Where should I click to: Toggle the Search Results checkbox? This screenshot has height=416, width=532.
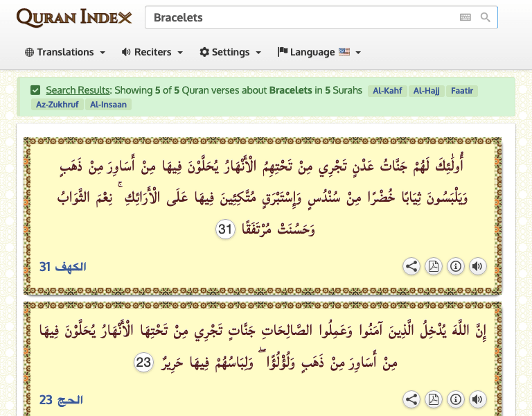tap(35, 90)
